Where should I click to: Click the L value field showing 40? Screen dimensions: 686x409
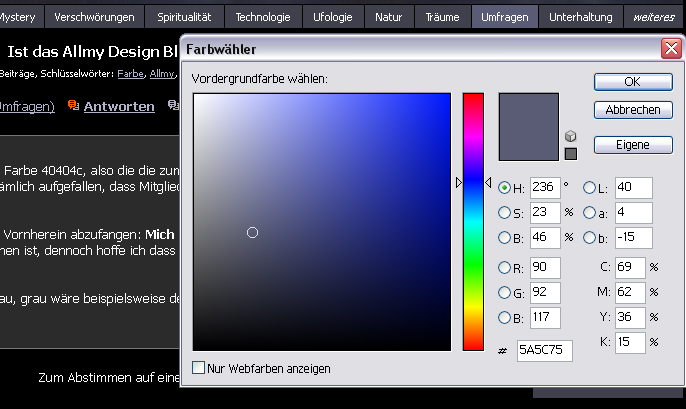click(x=634, y=188)
